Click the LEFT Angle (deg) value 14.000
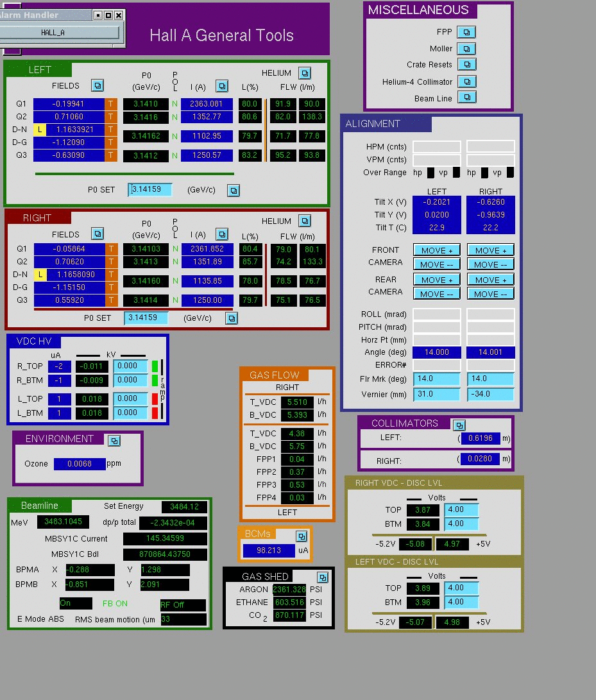This screenshot has height=700, width=596. [x=437, y=352]
